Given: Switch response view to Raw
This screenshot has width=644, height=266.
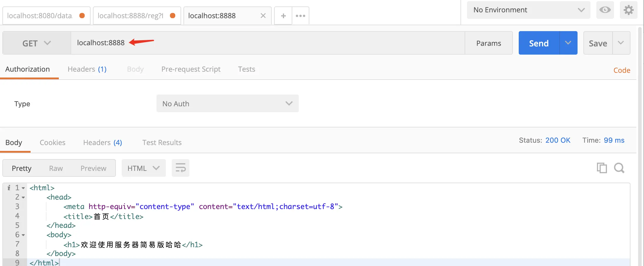Looking at the screenshot, I should coord(56,168).
